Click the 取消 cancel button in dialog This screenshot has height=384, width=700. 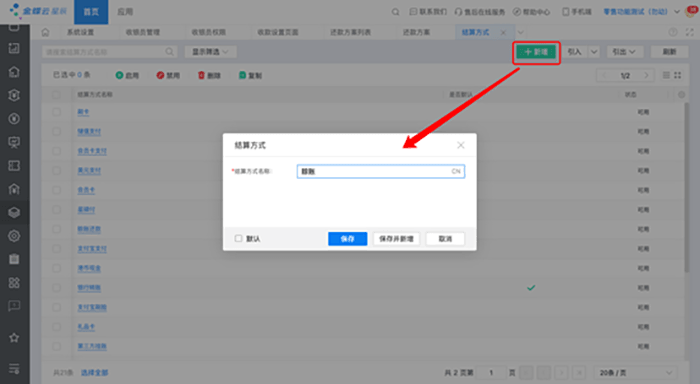click(x=445, y=239)
